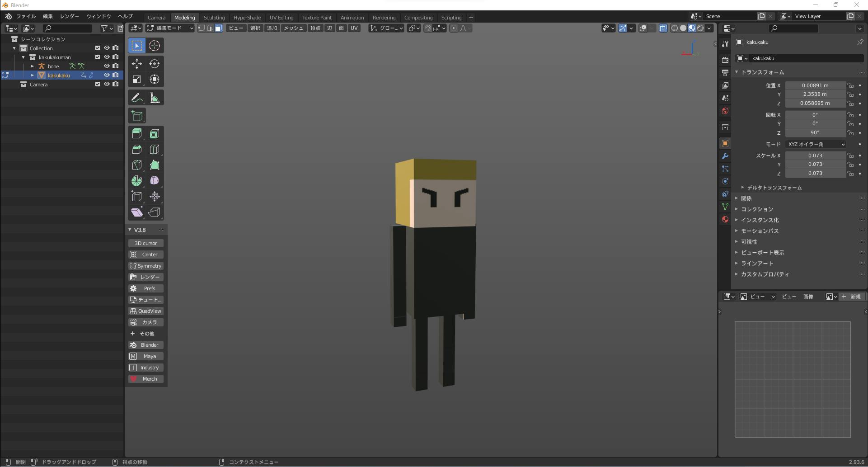
Task: Enable edge select mode
Action: click(210, 28)
